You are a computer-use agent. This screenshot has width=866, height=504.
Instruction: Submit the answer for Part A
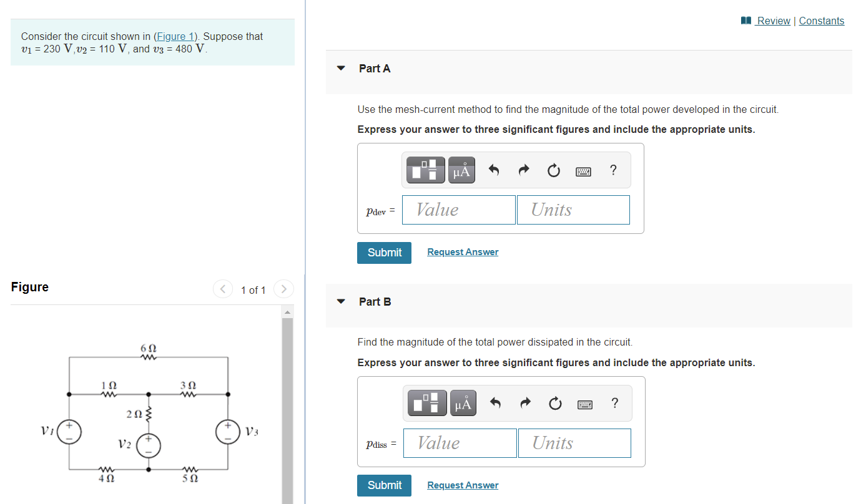384,253
